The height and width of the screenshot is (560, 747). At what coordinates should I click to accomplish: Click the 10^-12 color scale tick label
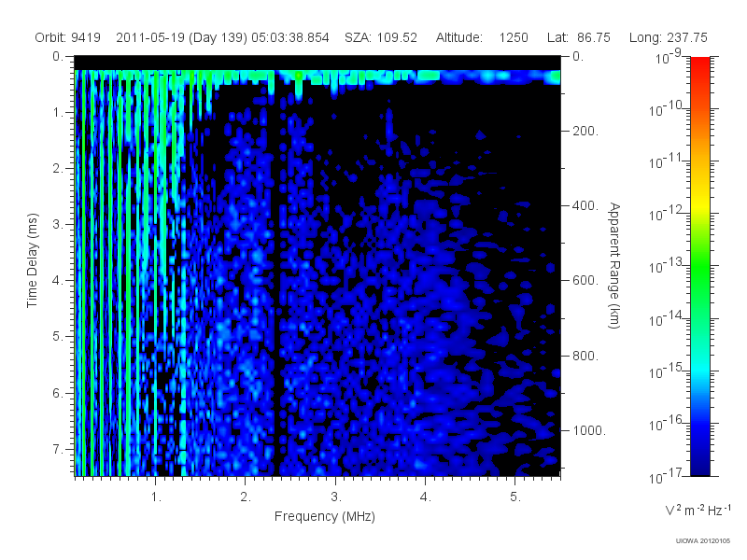(x=667, y=215)
